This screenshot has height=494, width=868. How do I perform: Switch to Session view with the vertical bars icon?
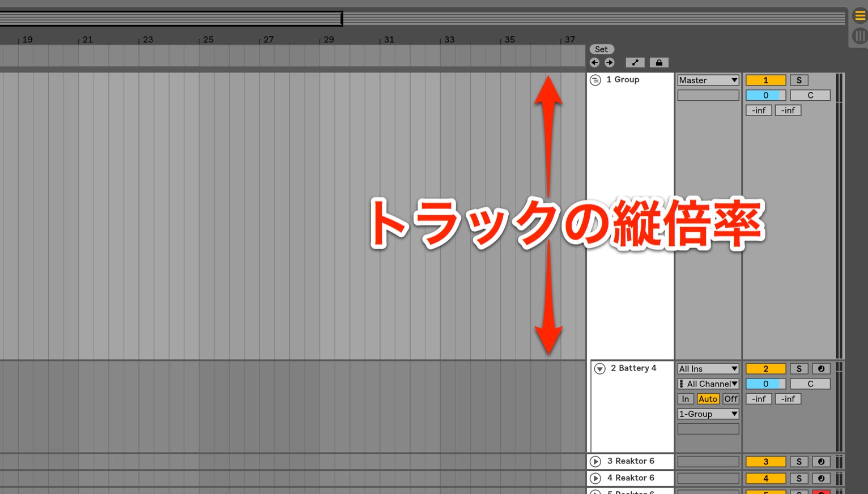tap(860, 36)
